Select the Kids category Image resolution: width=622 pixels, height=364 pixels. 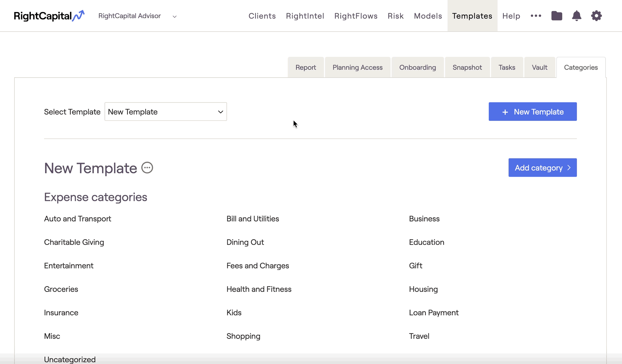tap(234, 313)
